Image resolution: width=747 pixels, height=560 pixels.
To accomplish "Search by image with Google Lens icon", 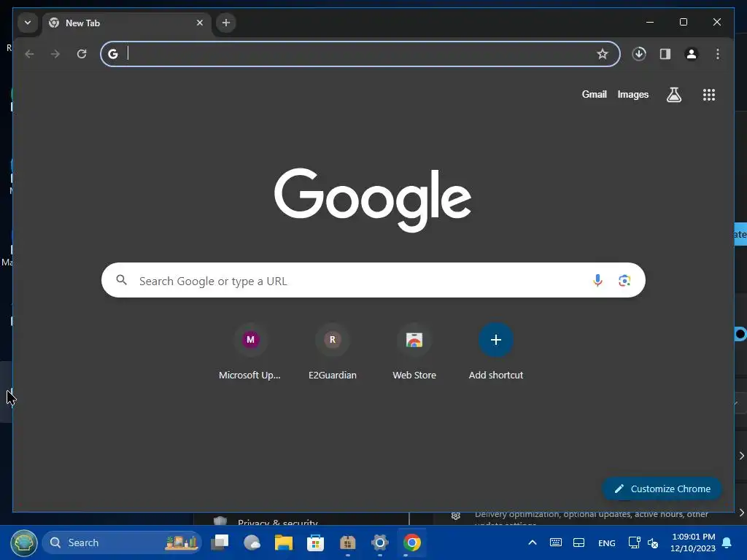I will pos(624,281).
